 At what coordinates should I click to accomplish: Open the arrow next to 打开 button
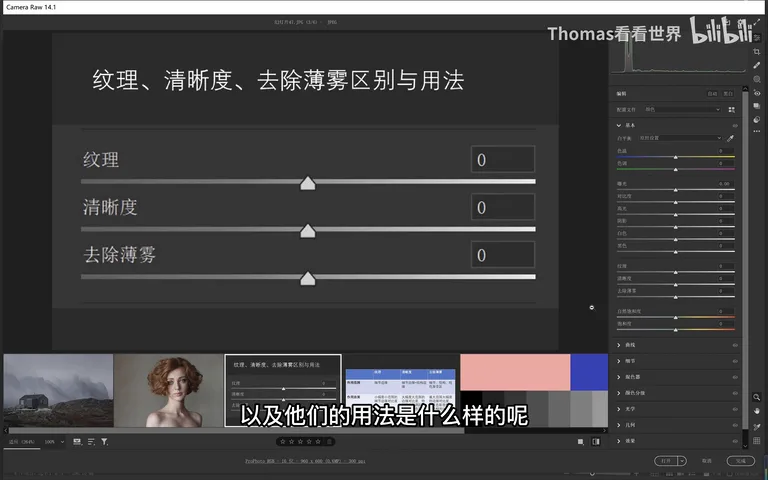682,461
